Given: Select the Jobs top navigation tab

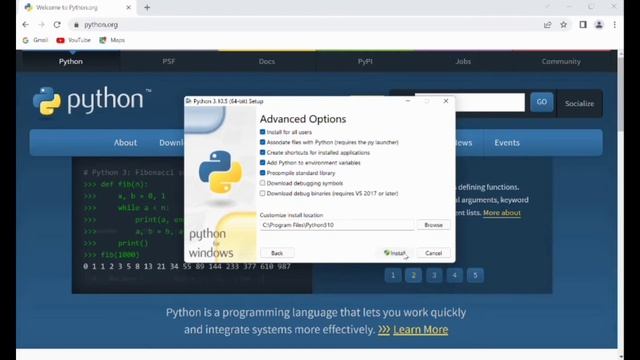Looking at the screenshot, I should (x=463, y=62).
